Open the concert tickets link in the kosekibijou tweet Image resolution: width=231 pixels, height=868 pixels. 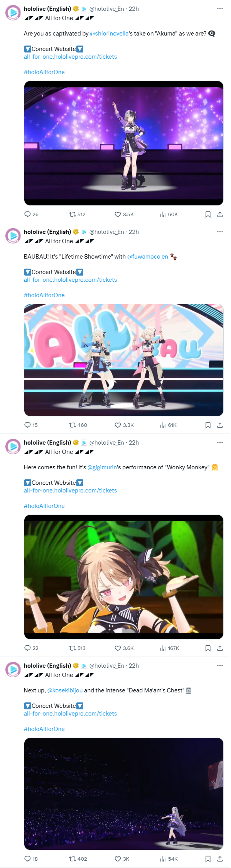point(70,714)
